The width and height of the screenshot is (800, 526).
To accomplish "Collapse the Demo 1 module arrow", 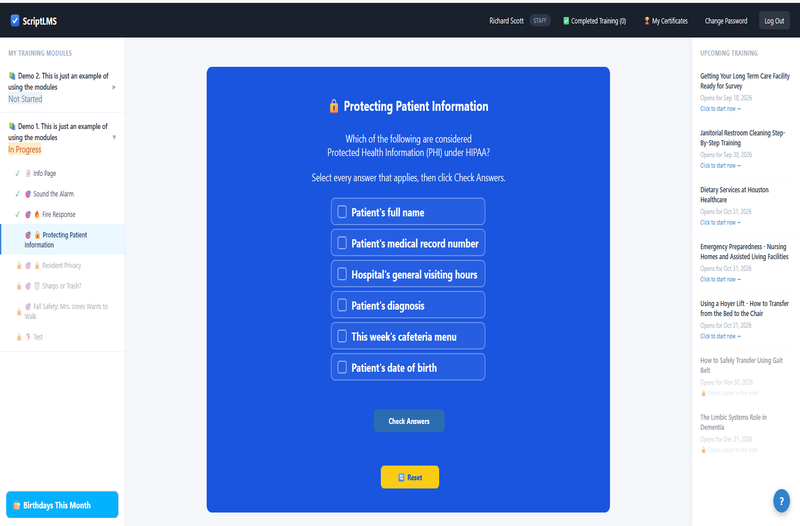I will coord(114,137).
